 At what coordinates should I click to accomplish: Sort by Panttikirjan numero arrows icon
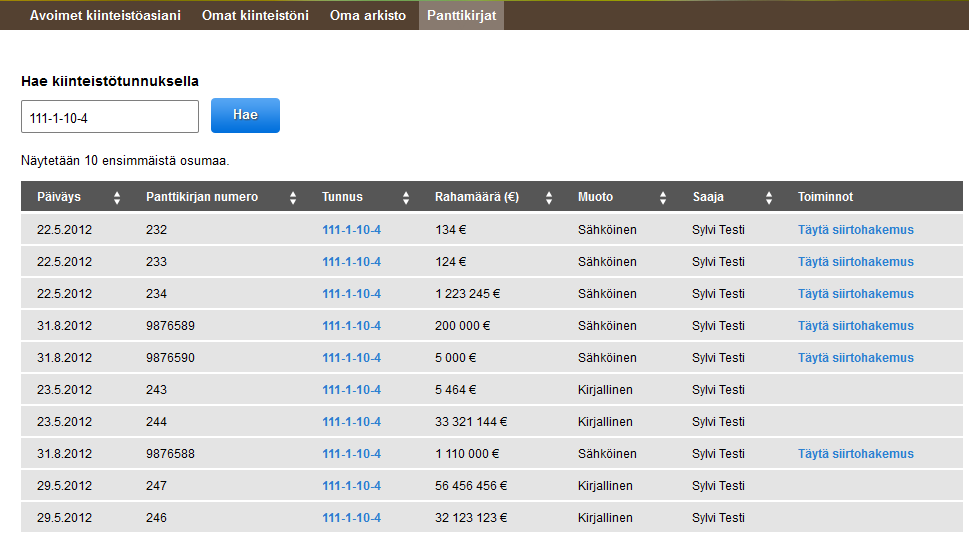click(x=293, y=198)
